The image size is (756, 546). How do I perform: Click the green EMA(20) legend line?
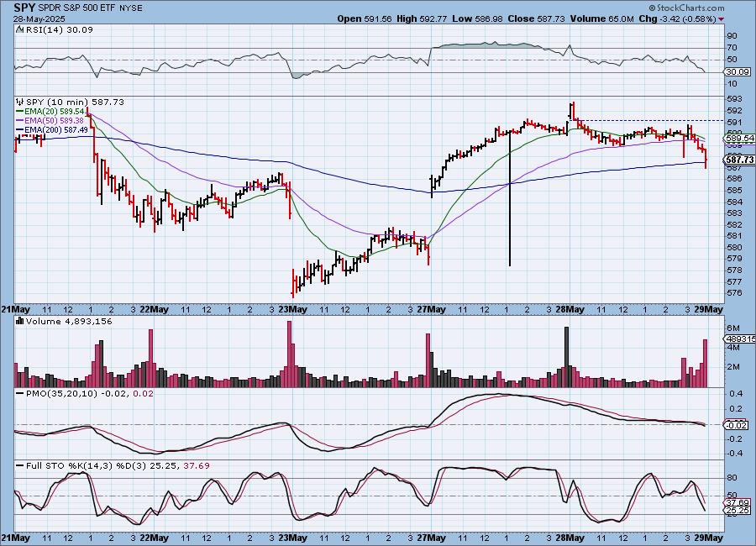click(x=20, y=112)
